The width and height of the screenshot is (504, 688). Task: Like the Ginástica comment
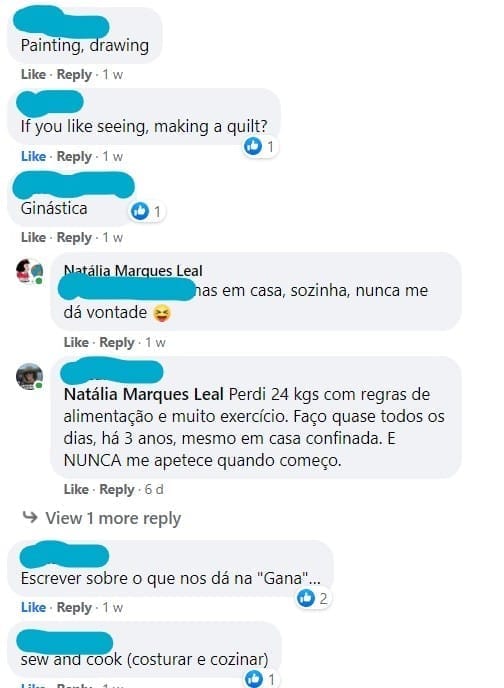[33, 237]
